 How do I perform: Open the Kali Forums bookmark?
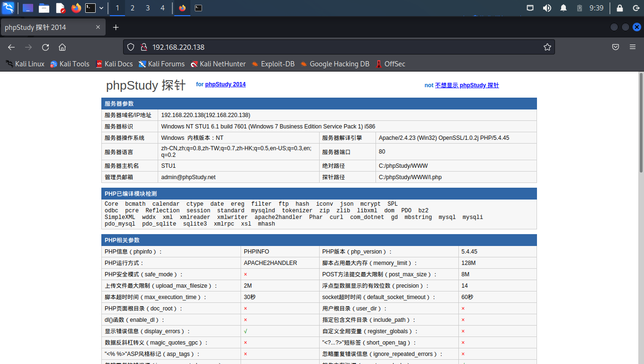[161, 64]
